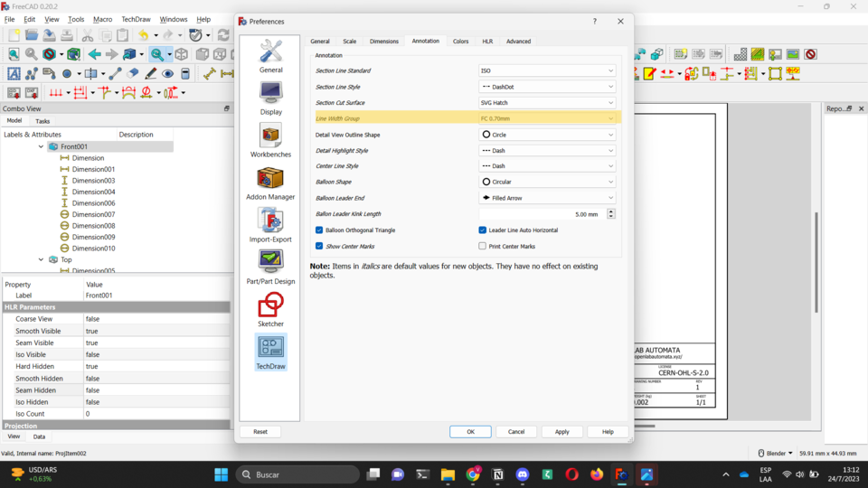Click Insert arc length dimension icon
This screenshot has height=488, width=868.
click(x=129, y=92)
